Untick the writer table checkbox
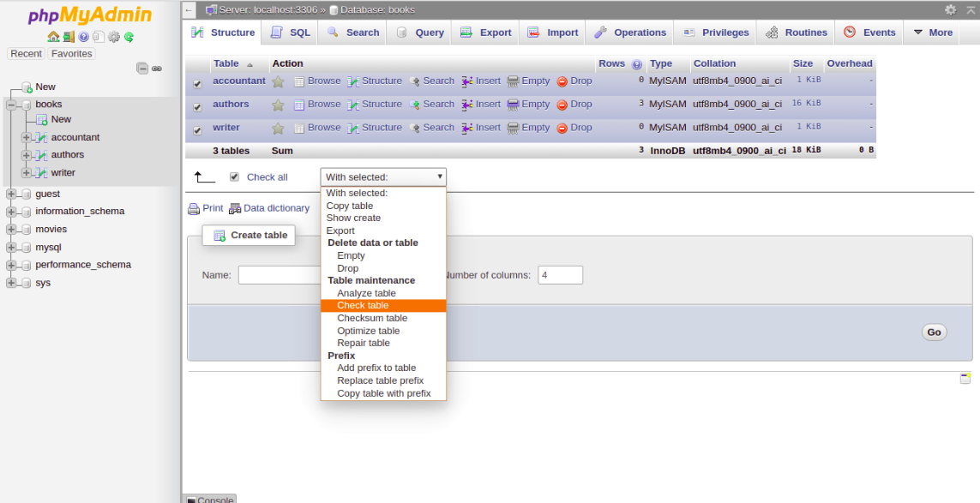Image resolution: width=980 pixels, height=503 pixels. (197, 130)
